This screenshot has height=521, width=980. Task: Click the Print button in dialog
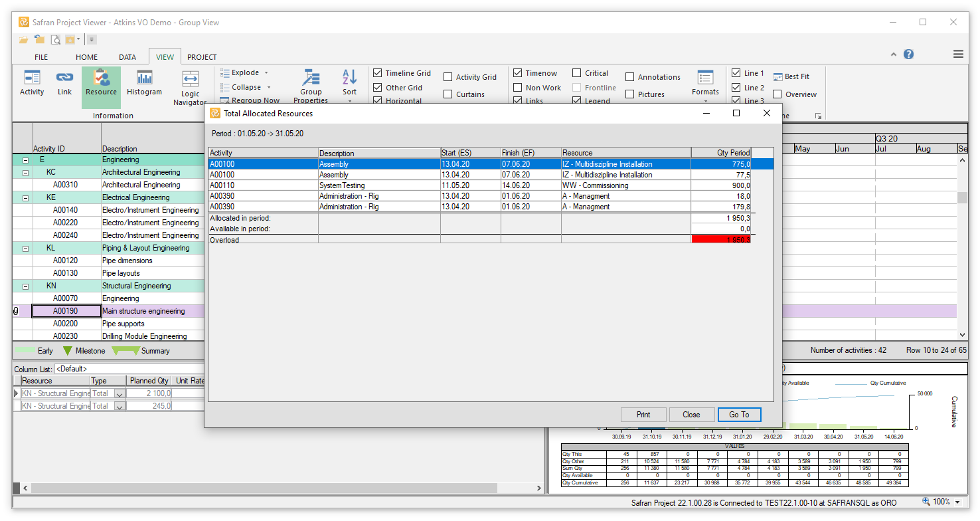(643, 415)
